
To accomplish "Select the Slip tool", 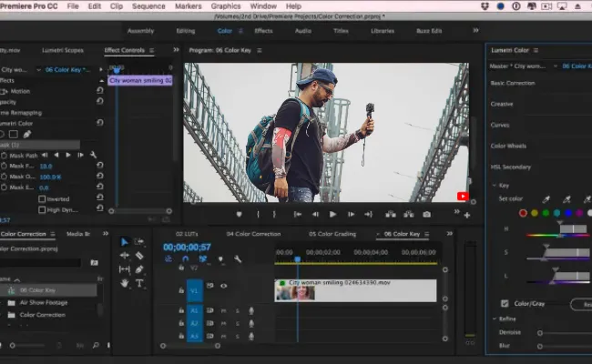I will coord(124,269).
